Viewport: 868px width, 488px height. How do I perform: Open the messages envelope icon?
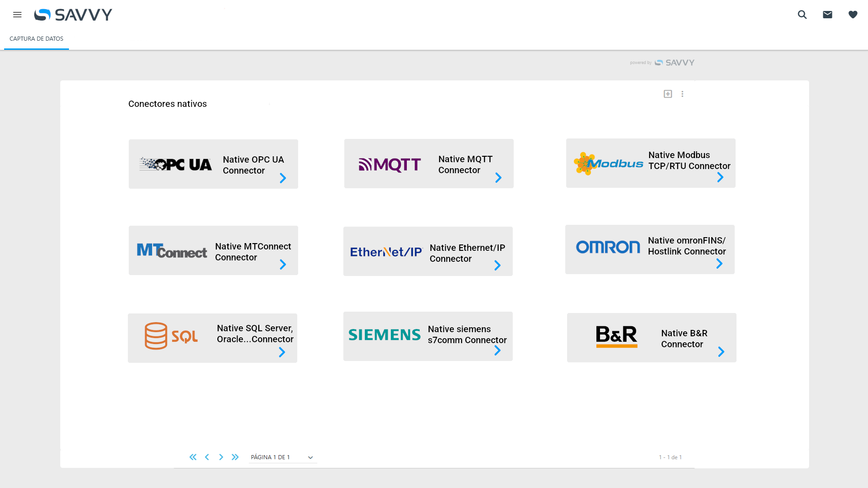[x=827, y=15]
